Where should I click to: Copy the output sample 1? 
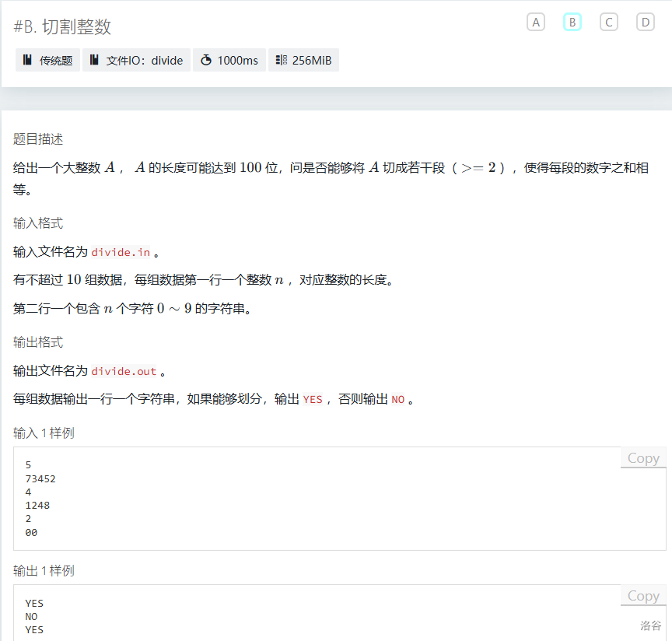click(x=643, y=596)
